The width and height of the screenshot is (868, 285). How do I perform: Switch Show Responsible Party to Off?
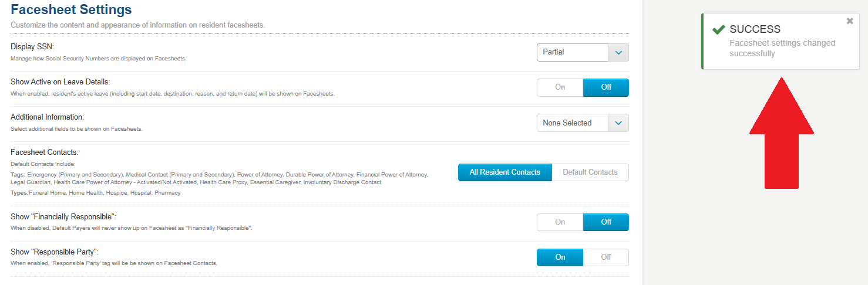point(606,257)
